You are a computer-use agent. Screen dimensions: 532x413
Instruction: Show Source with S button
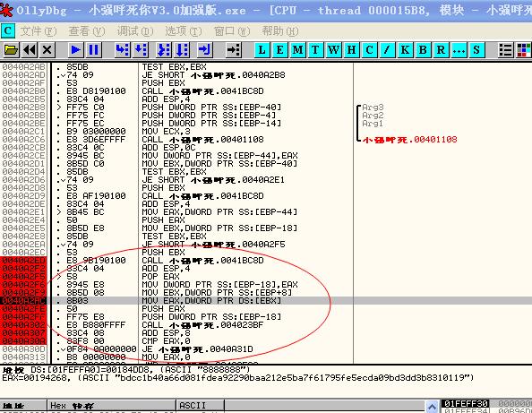point(476,50)
